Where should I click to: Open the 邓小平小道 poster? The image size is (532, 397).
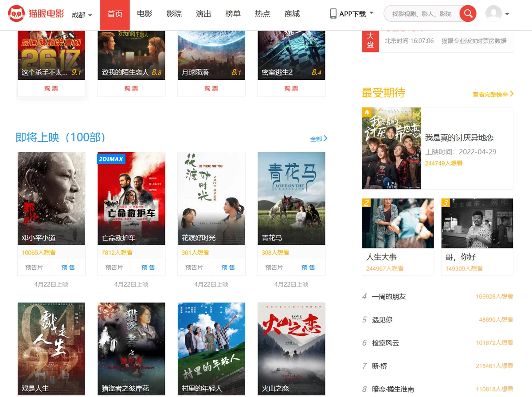click(51, 198)
